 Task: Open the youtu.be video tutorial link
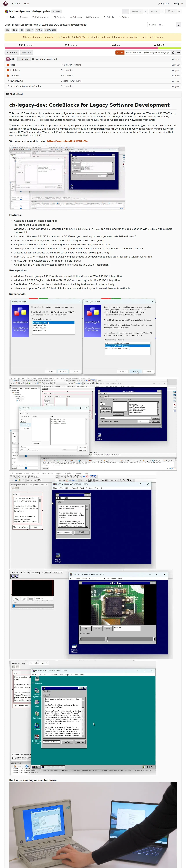tap(67, 141)
